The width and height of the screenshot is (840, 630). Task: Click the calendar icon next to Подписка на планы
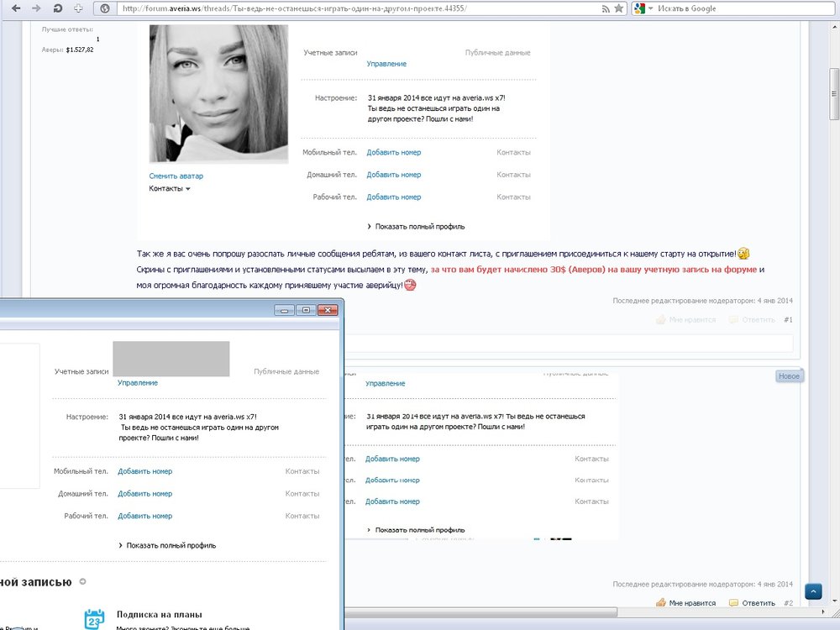(95, 619)
